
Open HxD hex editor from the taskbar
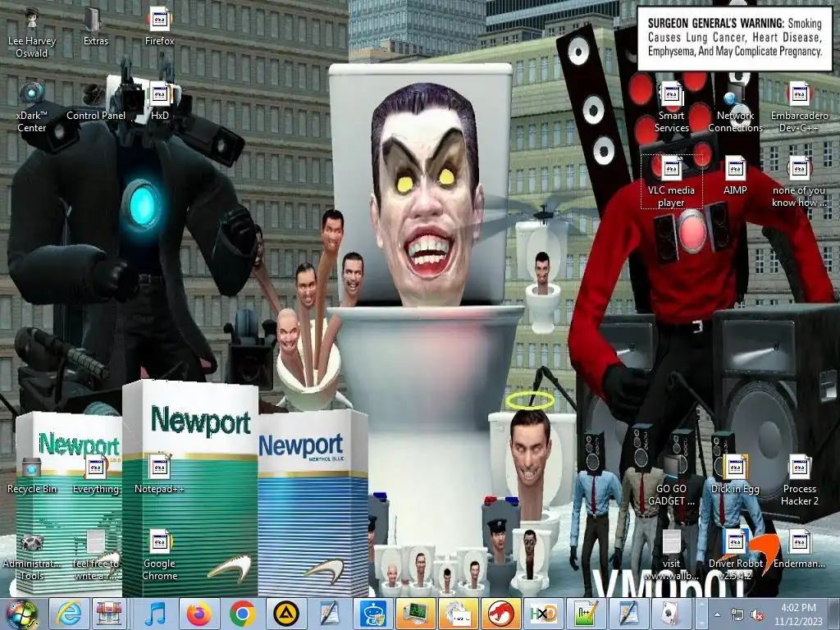click(544, 614)
